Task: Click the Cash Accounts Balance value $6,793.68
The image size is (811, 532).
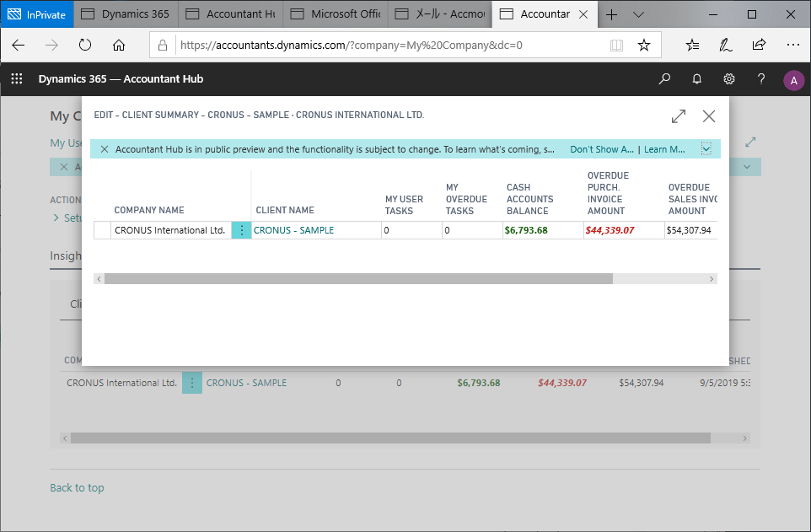Action: pyautogui.click(x=526, y=230)
